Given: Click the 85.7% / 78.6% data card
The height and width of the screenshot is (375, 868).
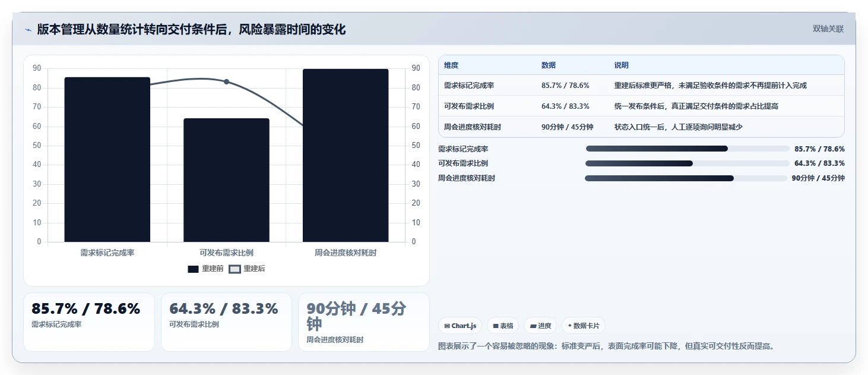Looking at the screenshot, I should coord(89,322).
